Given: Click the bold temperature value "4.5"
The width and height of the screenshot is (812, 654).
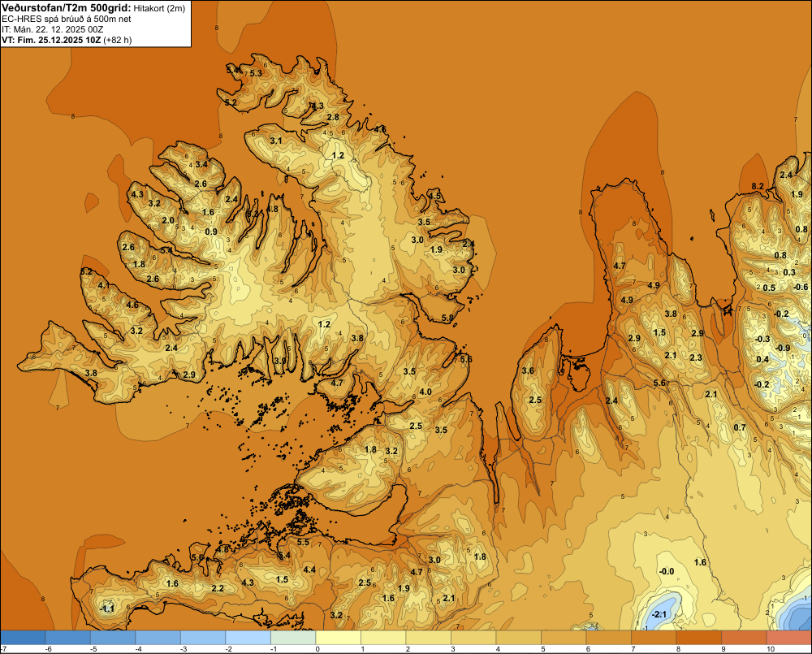Looking at the screenshot, I should [434, 196].
